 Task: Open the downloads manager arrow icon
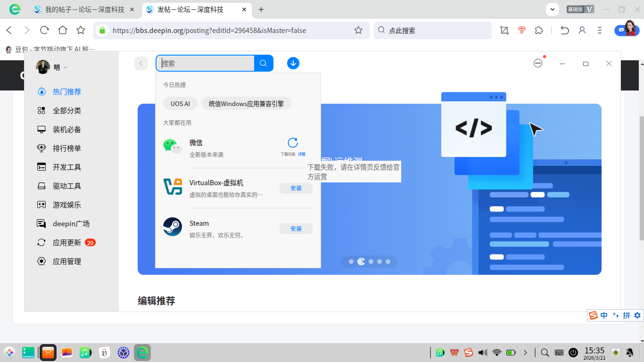click(x=293, y=63)
